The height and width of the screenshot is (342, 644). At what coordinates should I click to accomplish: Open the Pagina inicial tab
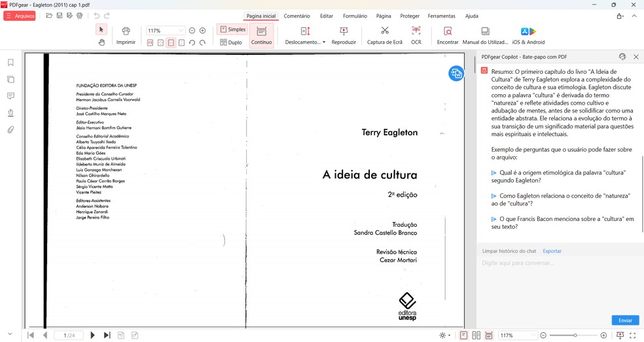pos(261,16)
